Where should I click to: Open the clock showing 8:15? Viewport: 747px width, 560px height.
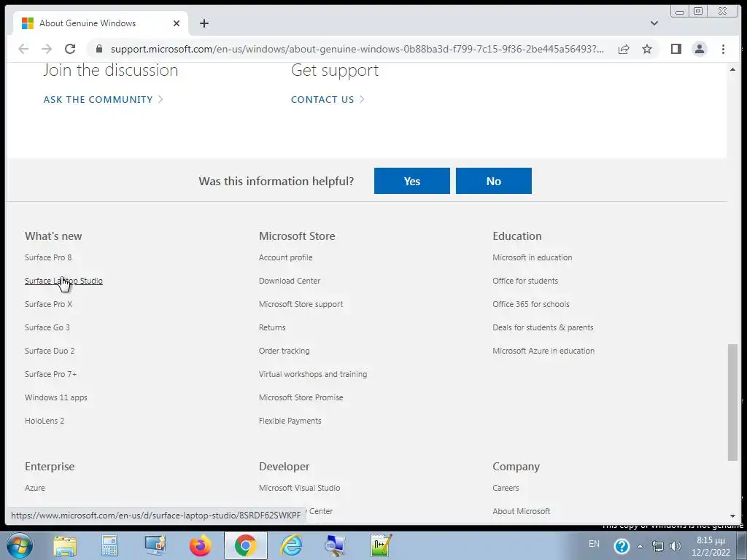[711, 546]
